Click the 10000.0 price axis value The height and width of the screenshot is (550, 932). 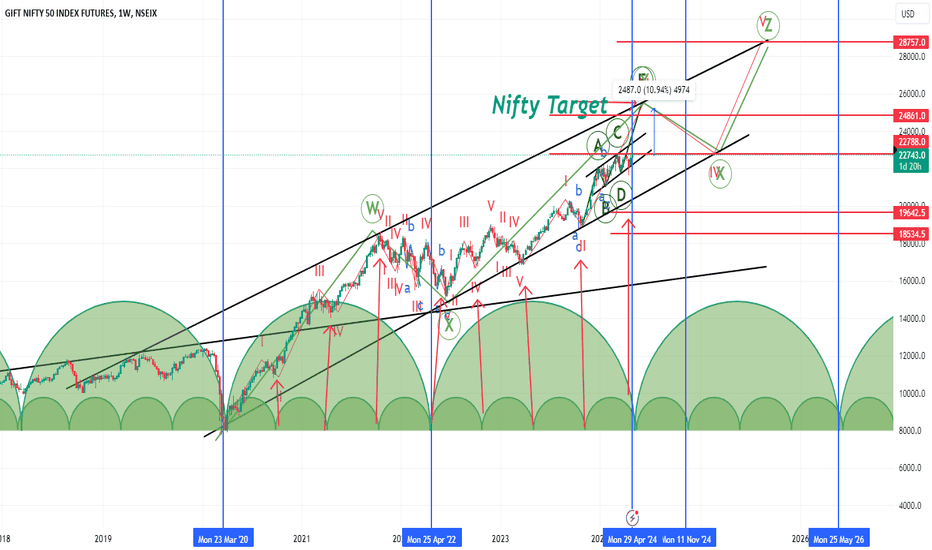pos(912,394)
